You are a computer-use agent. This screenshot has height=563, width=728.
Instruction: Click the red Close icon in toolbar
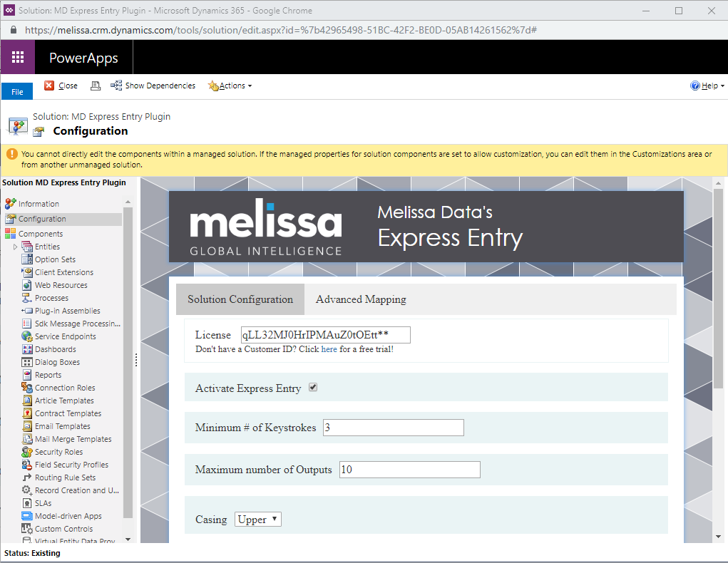click(49, 86)
